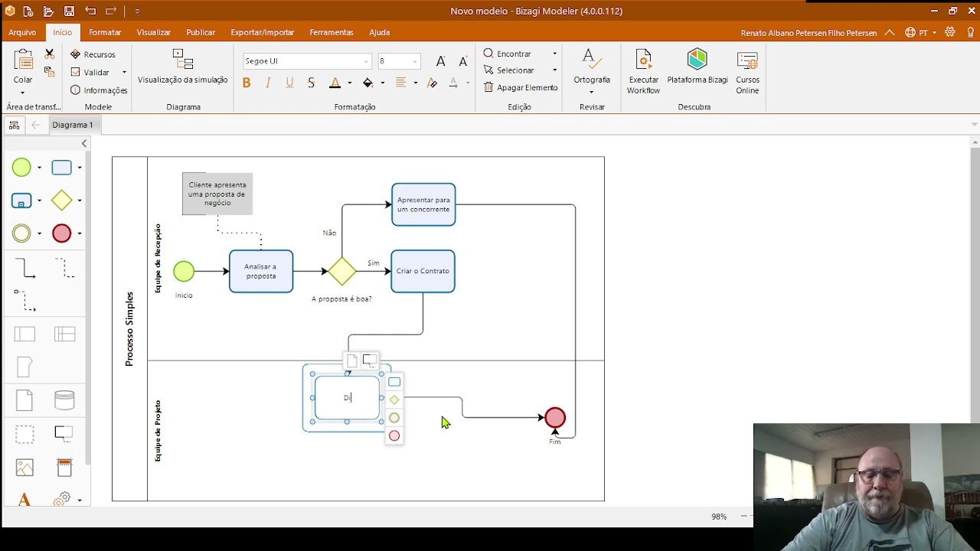
Task: Switch to the Ferramentas ribbon tab
Action: pyautogui.click(x=332, y=32)
